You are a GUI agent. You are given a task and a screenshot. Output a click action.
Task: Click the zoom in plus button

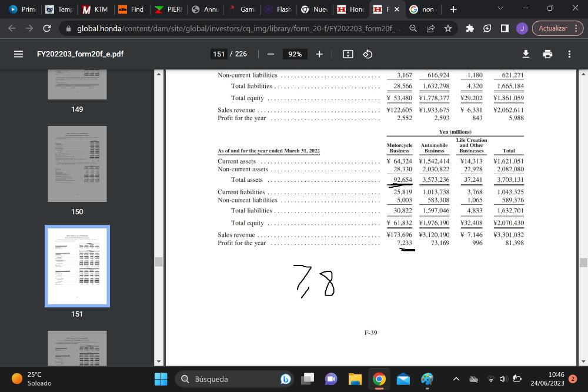point(319,54)
